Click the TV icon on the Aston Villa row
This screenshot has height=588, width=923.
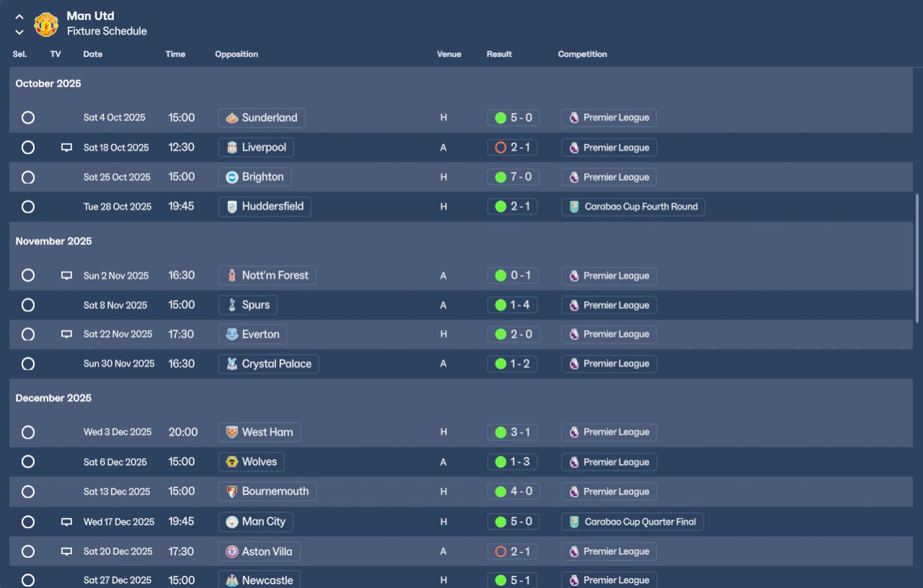click(x=66, y=551)
